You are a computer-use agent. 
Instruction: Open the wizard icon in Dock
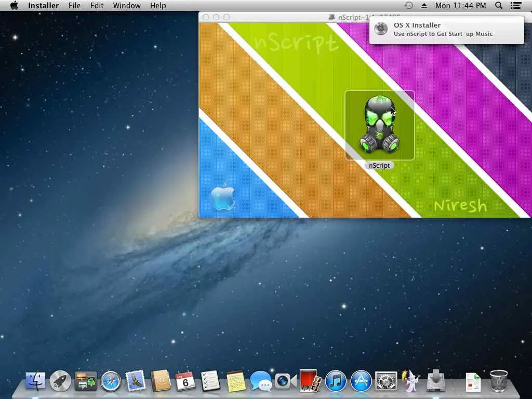410,380
